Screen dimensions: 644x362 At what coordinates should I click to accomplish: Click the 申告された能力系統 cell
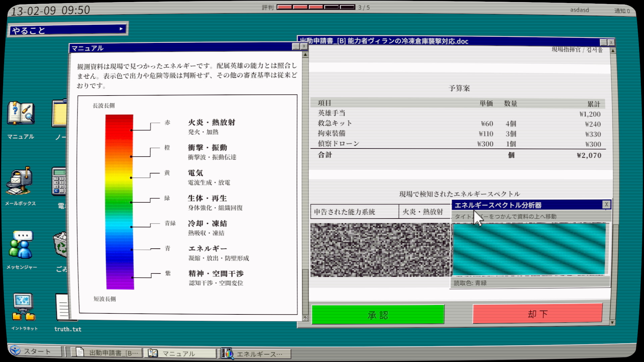coord(355,212)
